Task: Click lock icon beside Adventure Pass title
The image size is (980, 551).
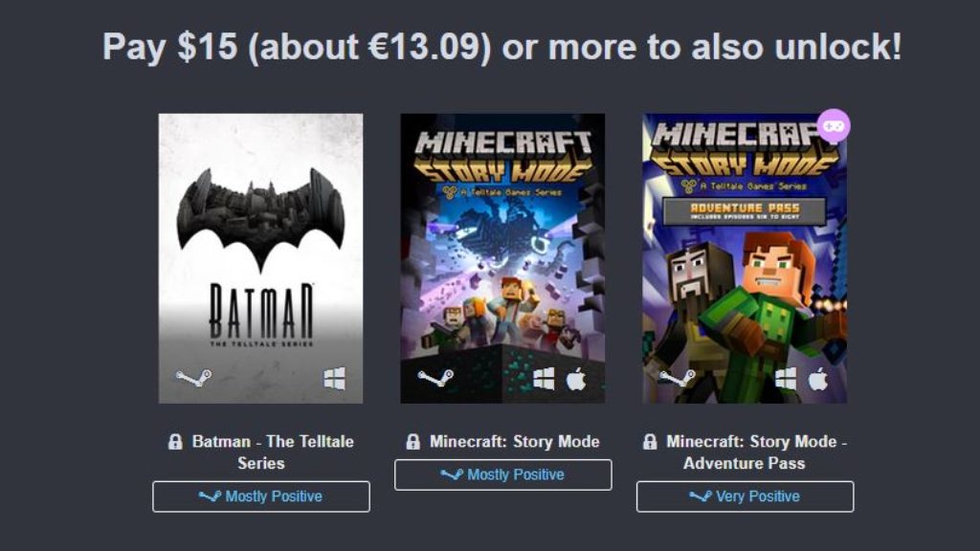Action: (x=650, y=442)
